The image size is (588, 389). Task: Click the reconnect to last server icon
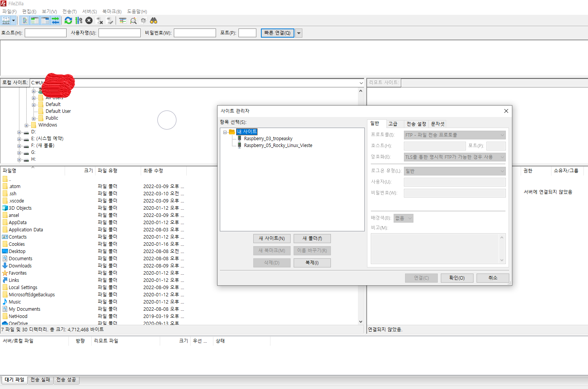pos(110,21)
